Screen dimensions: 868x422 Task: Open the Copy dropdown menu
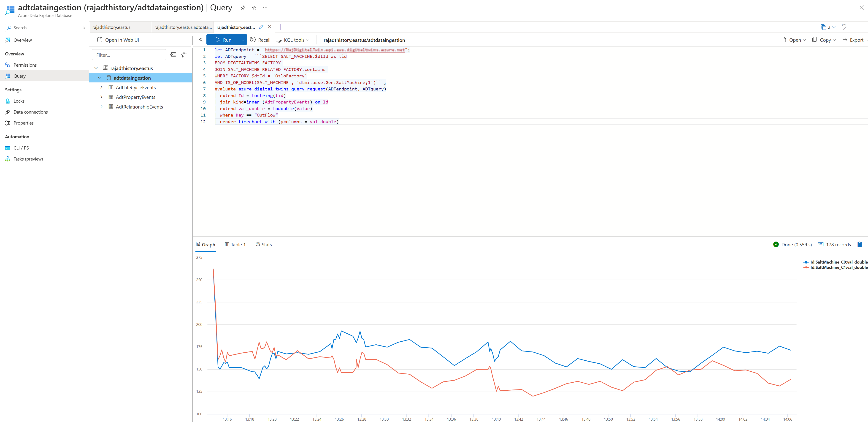824,40
